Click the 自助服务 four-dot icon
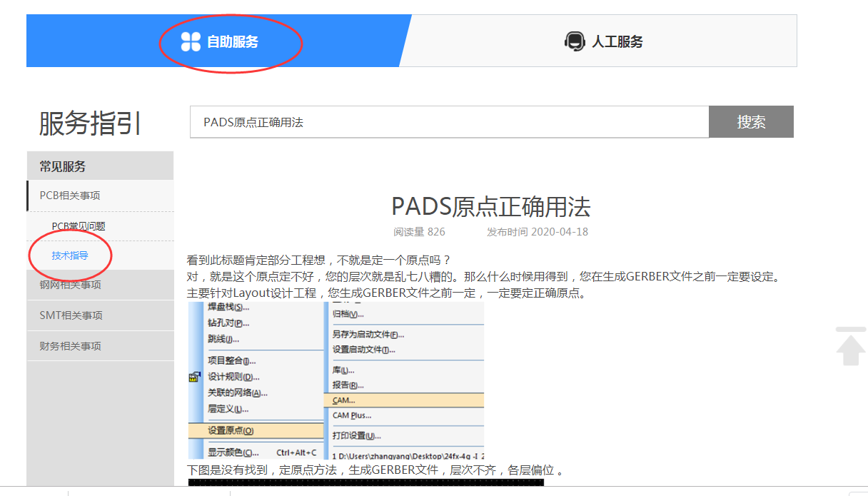 191,41
